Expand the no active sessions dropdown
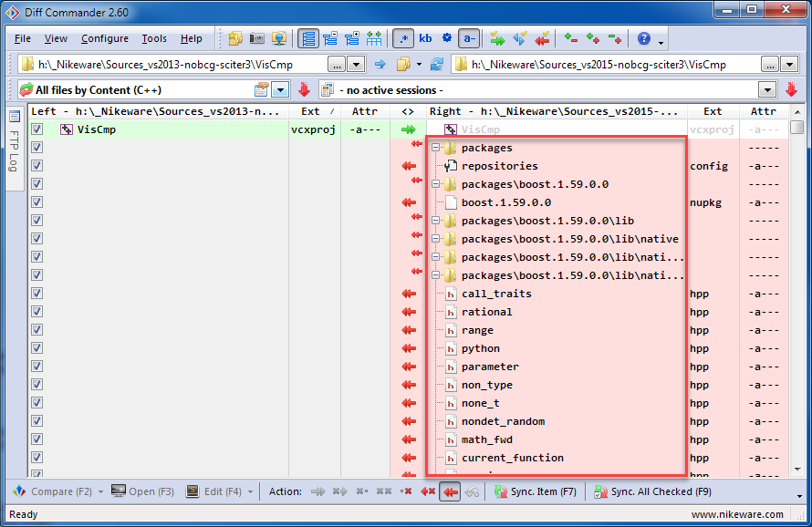The height and width of the screenshot is (527, 812). tap(767, 90)
